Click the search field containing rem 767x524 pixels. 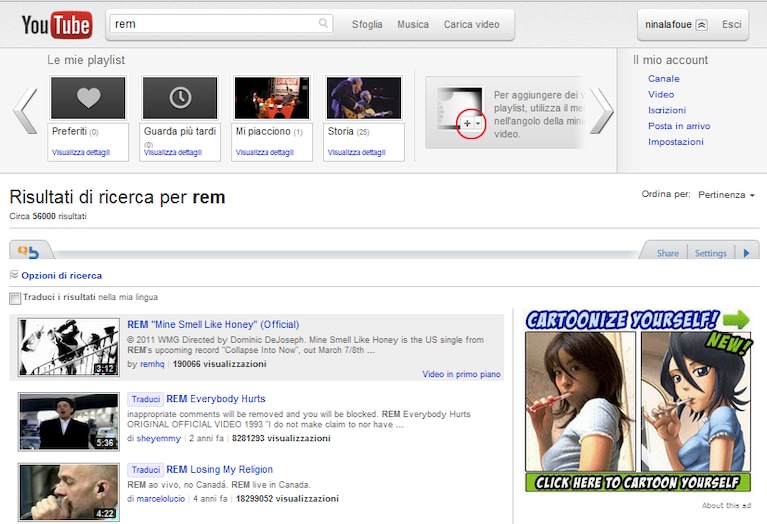[221, 23]
